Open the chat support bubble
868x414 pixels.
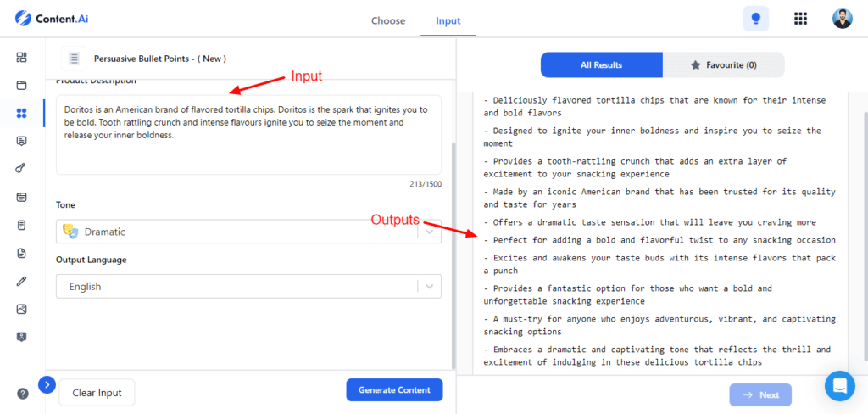(x=840, y=386)
